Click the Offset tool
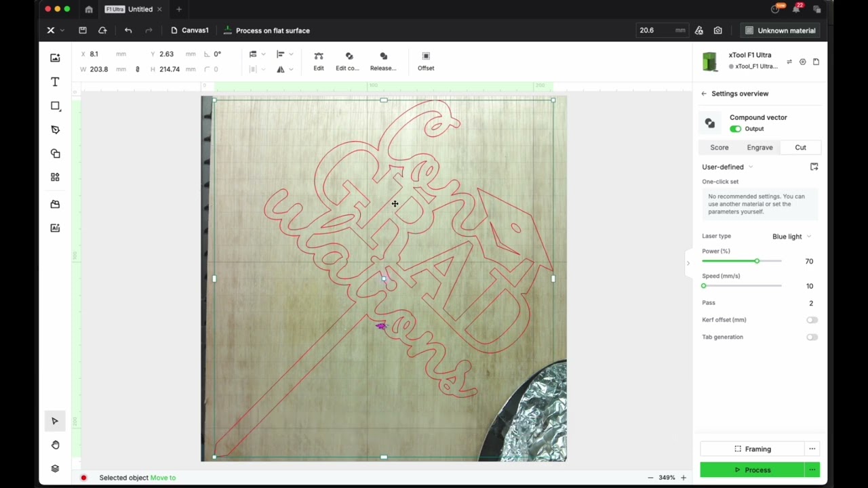The width and height of the screenshot is (868, 488). (x=426, y=61)
